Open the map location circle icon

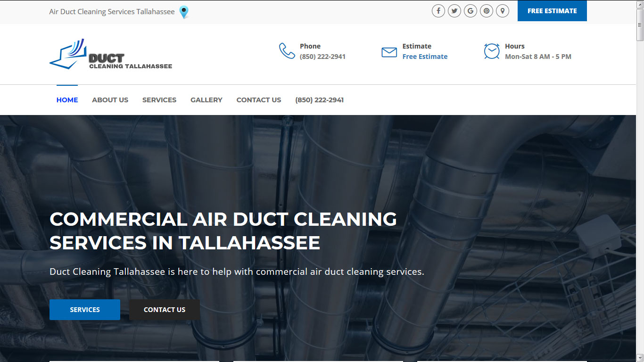[x=503, y=11]
